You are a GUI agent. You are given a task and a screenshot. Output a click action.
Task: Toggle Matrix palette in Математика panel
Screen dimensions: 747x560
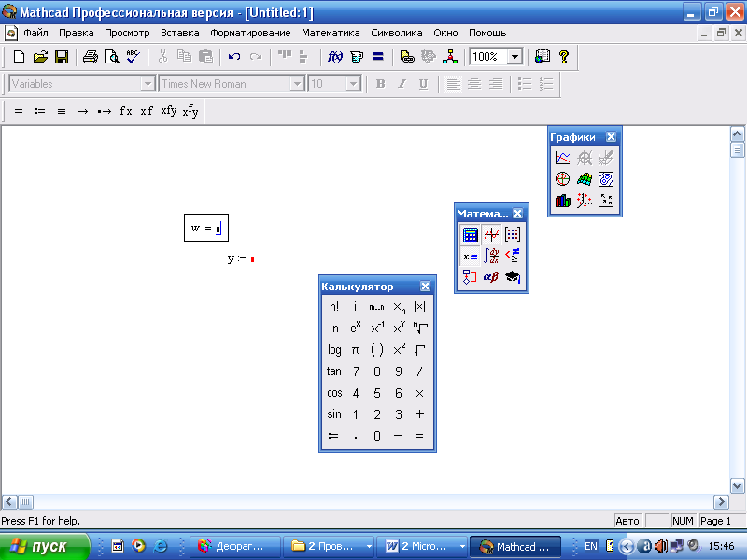click(513, 234)
